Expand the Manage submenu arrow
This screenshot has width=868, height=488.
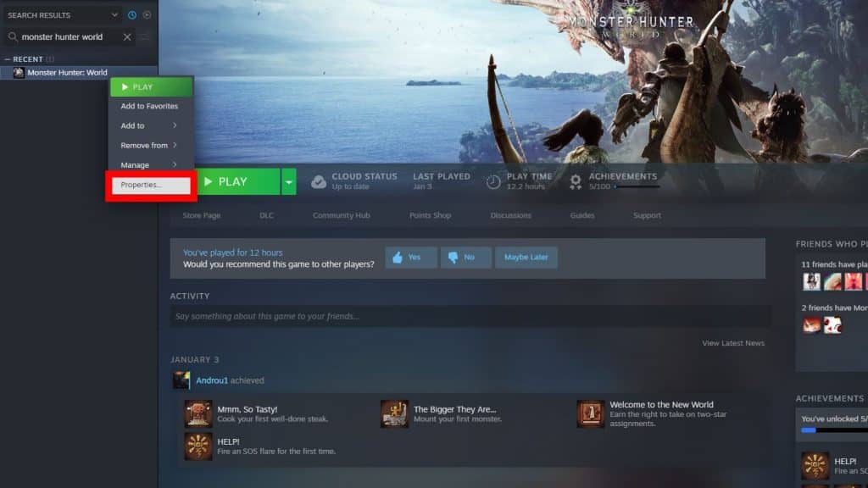click(175, 164)
